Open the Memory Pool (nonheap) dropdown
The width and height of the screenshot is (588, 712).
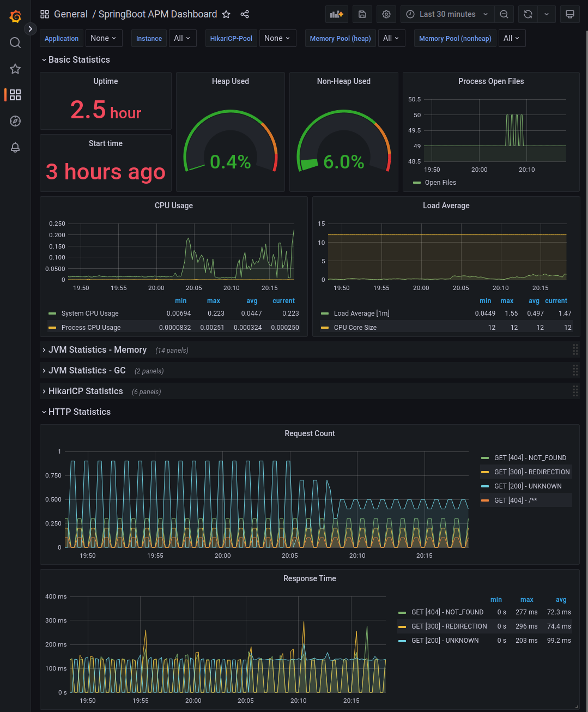(x=512, y=38)
